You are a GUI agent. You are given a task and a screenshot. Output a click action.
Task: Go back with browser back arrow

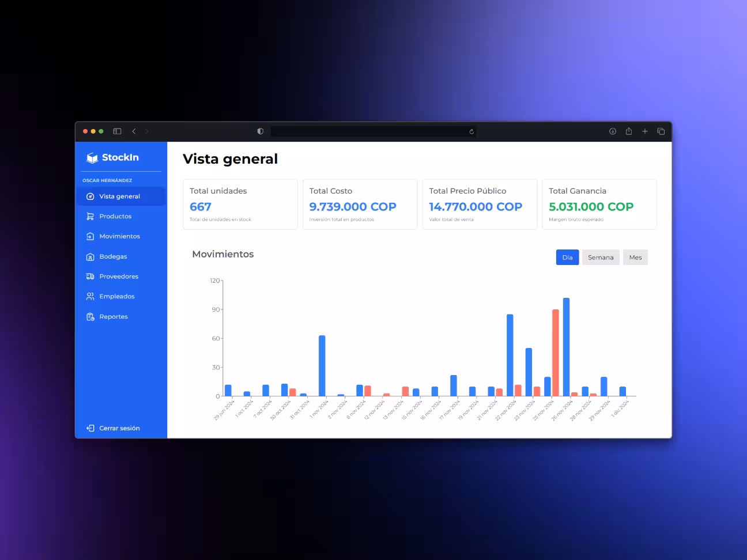(x=134, y=131)
